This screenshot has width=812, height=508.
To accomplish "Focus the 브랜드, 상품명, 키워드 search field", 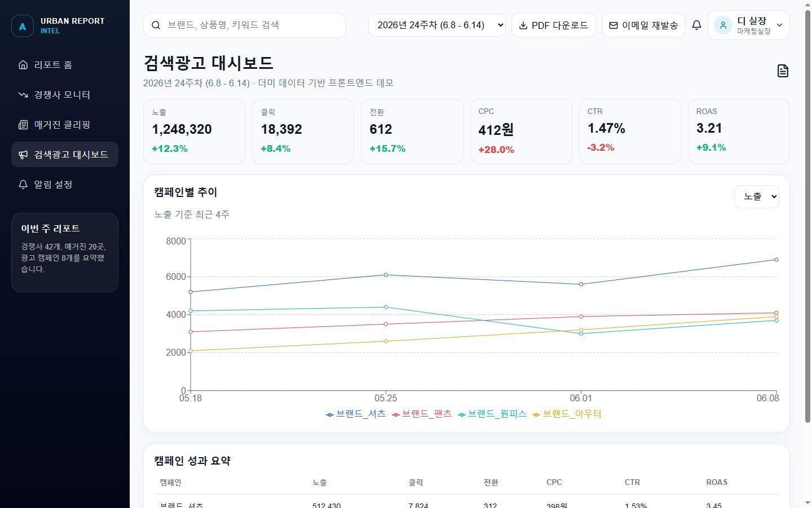I will tap(245, 25).
